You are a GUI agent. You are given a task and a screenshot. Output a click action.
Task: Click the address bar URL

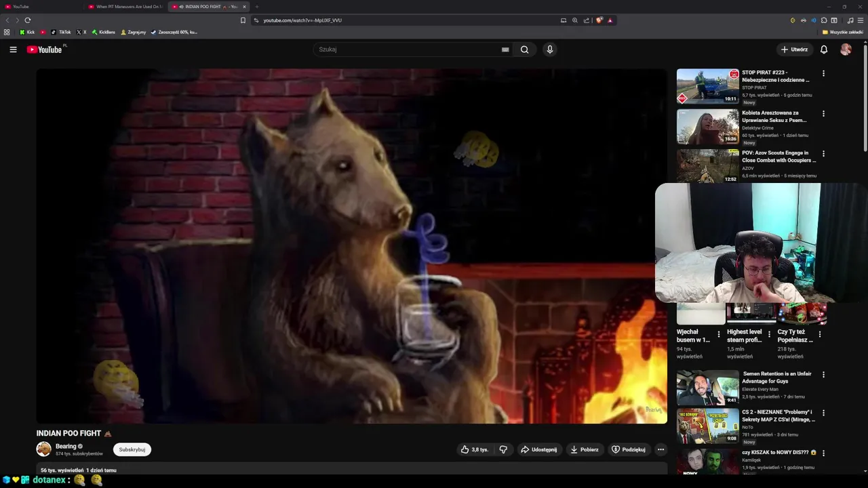[x=302, y=20]
